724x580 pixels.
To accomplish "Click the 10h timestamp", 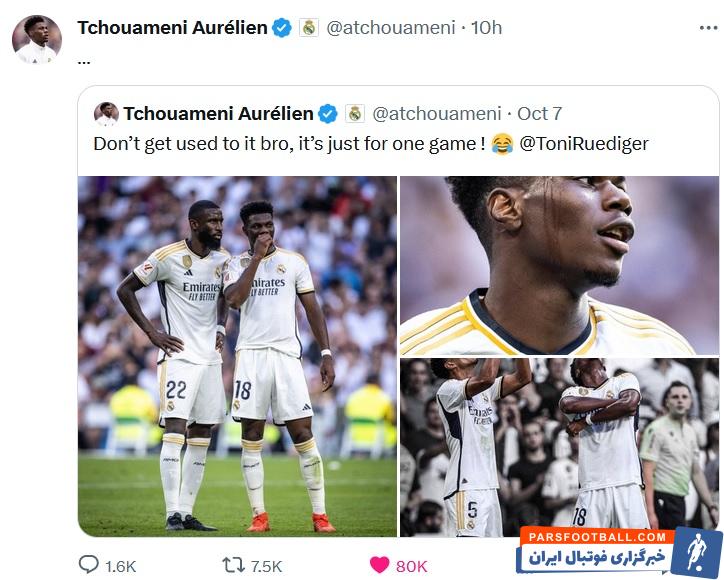I will click(486, 28).
